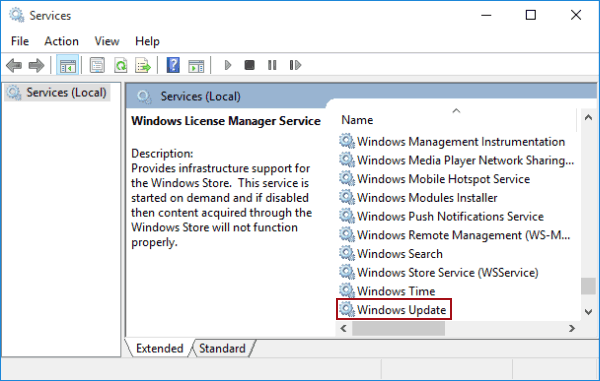Sort the list by Name column header
The image size is (600, 381).
click(455, 120)
